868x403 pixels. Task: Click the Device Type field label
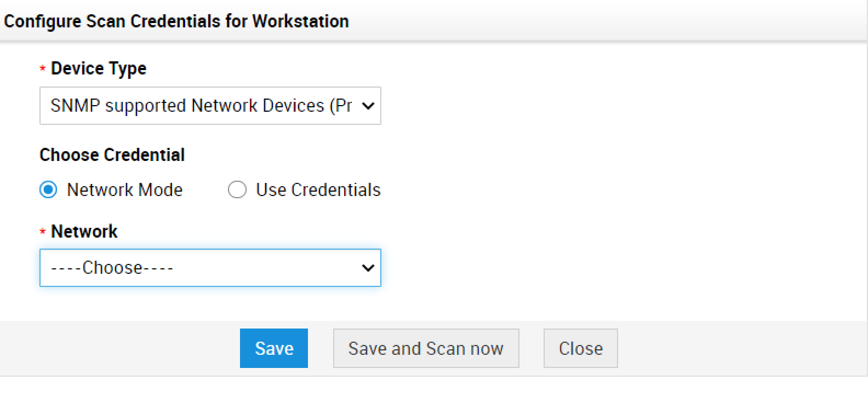point(99,68)
